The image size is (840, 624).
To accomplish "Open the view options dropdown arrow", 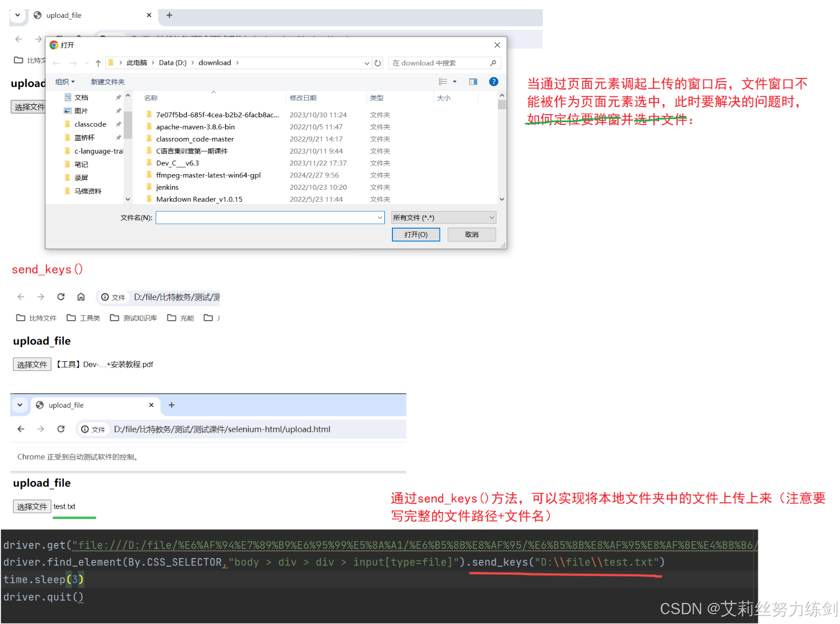I will click(455, 82).
